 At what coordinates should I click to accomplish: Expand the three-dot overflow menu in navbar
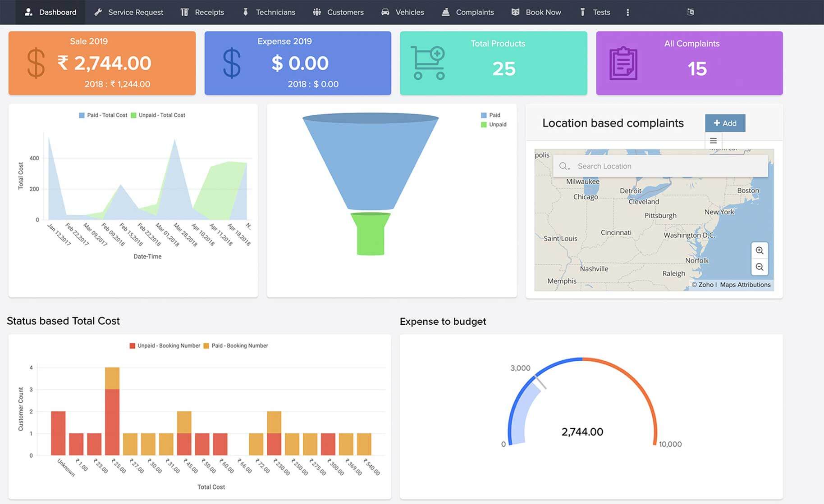(627, 12)
